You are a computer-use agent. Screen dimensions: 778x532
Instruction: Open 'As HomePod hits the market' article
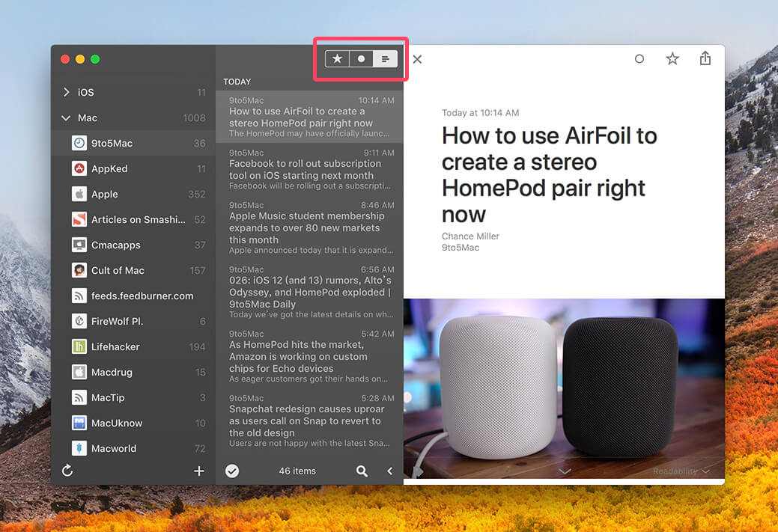(309, 356)
